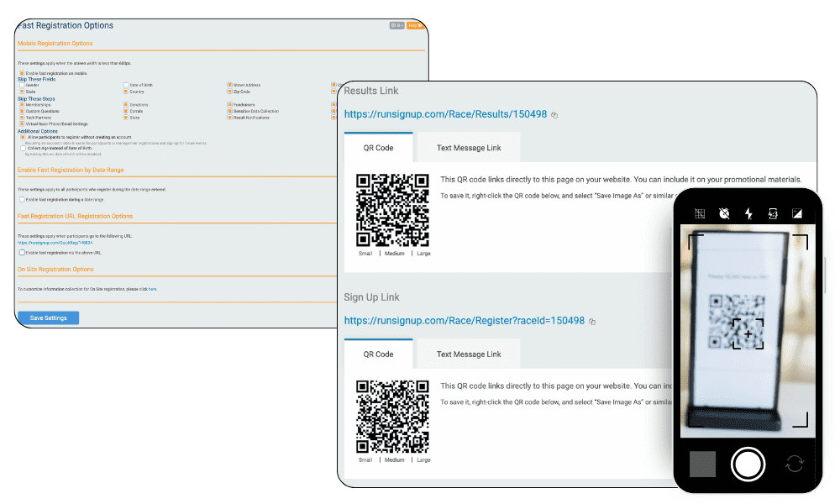Uncheck the Memberships step checkbox
This screenshot has width=840, height=504.
click(22, 104)
